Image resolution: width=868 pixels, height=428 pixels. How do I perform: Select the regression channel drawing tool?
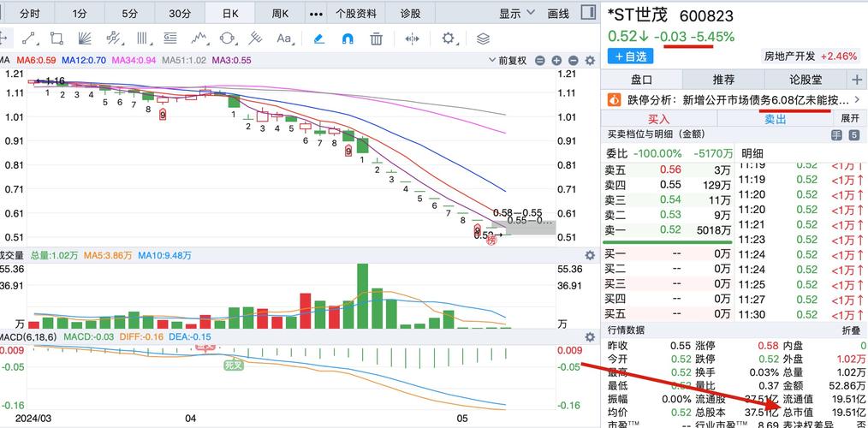(114, 39)
